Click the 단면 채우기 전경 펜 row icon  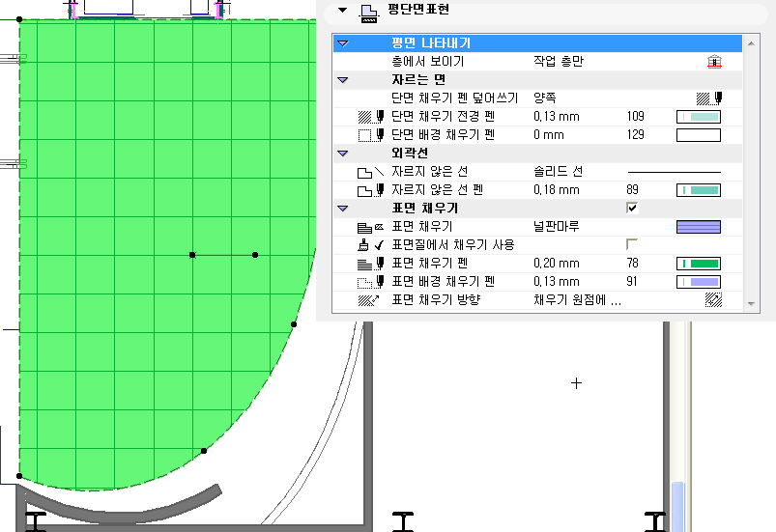pyautogui.click(x=371, y=117)
